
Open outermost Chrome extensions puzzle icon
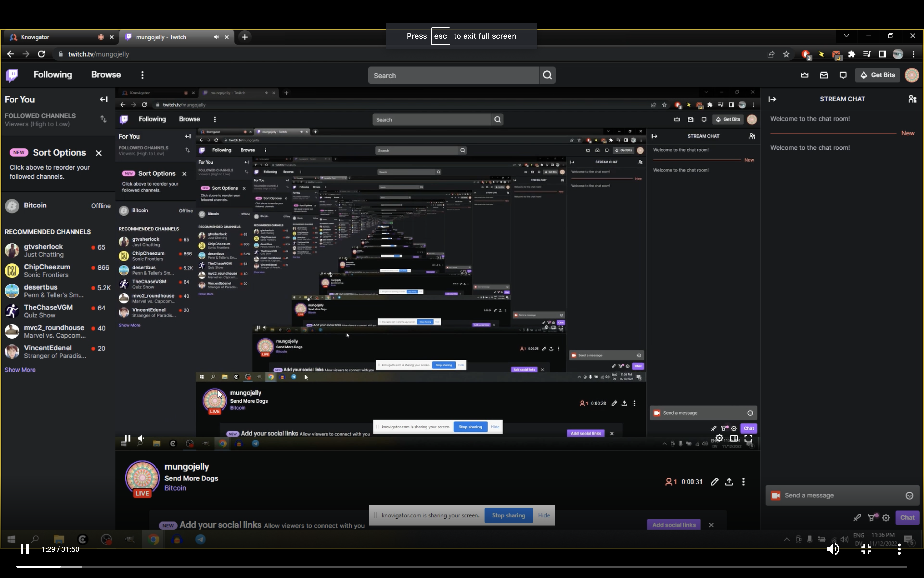point(852,54)
